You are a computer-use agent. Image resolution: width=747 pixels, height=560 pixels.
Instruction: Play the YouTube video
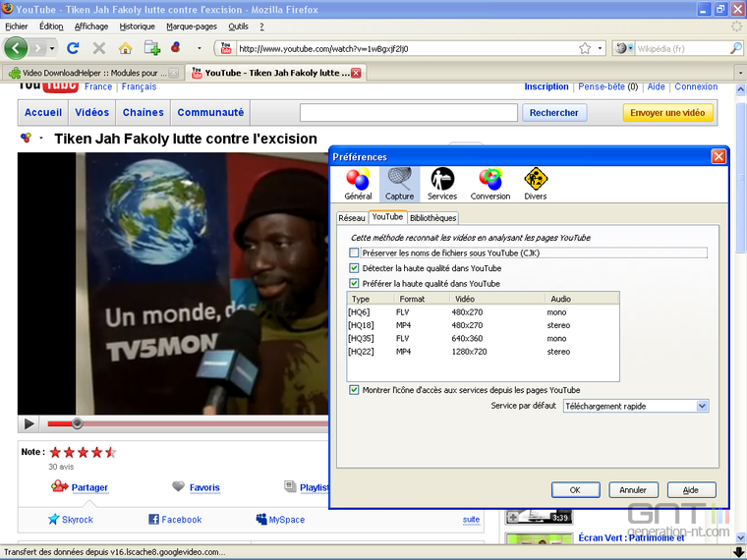(x=29, y=423)
